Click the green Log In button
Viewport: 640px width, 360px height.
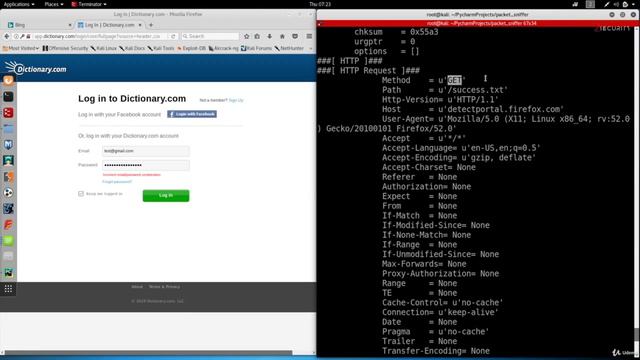(x=166, y=196)
